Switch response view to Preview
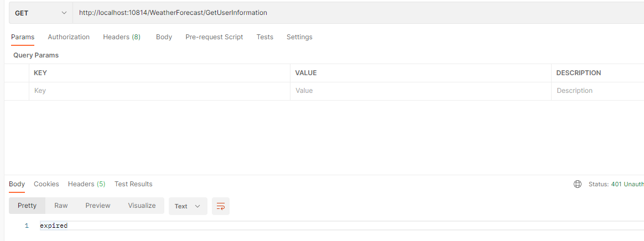 pos(98,206)
